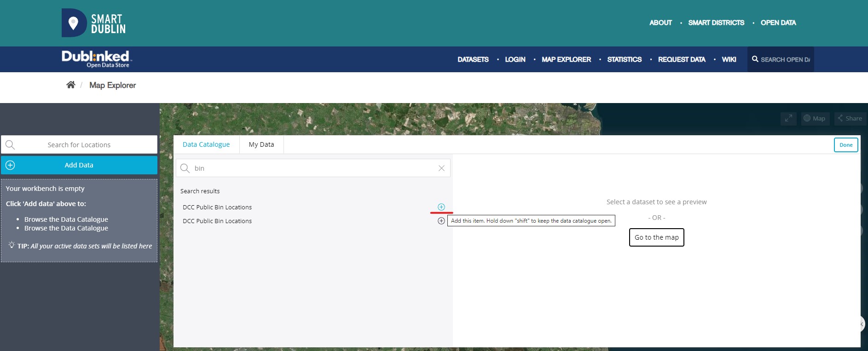Open the Datasets menu item

pos(473,59)
